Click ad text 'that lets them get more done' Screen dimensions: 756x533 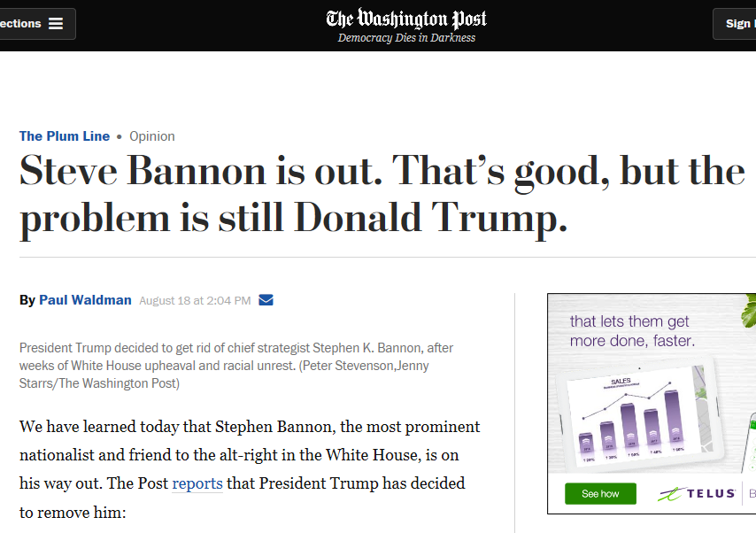(x=632, y=331)
